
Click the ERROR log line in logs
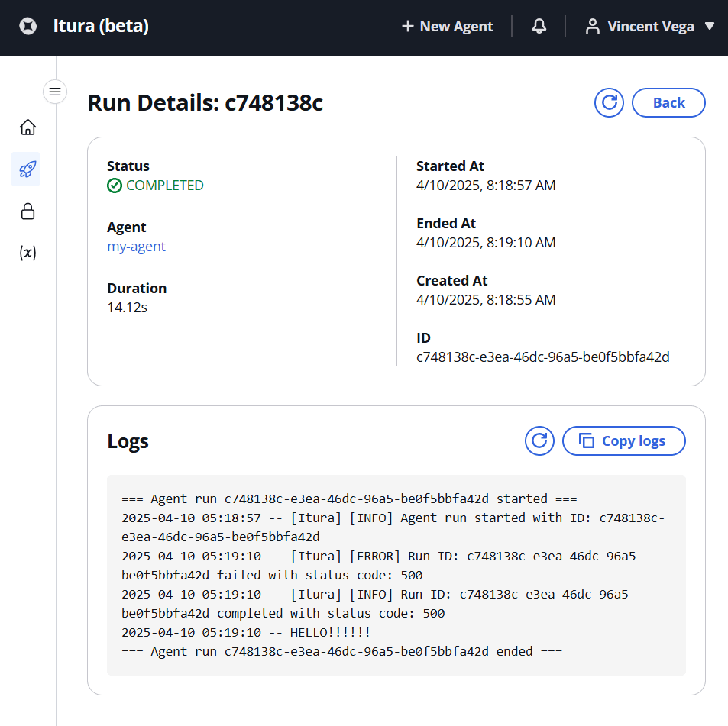[x=382, y=566]
